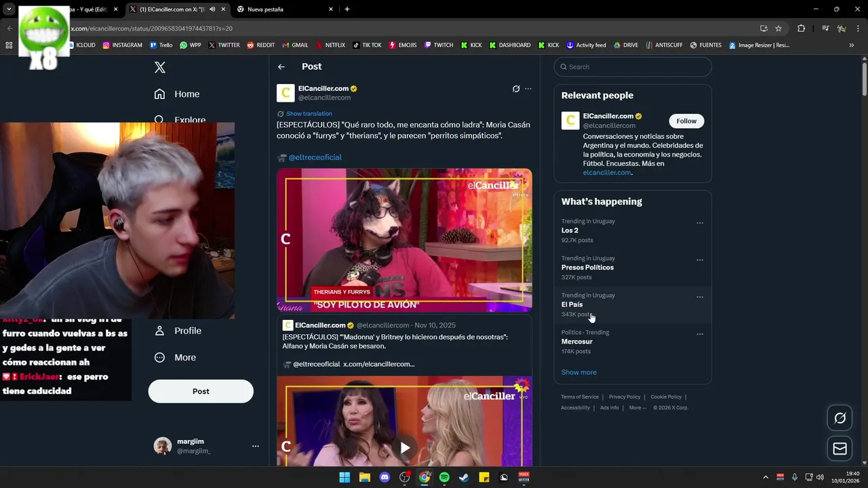
Task: Open Windows Start menu
Action: coord(344,477)
